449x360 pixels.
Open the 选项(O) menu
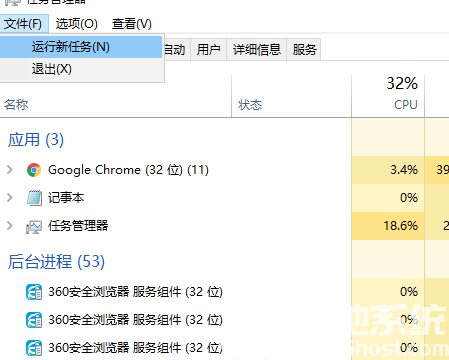pyautogui.click(x=76, y=24)
